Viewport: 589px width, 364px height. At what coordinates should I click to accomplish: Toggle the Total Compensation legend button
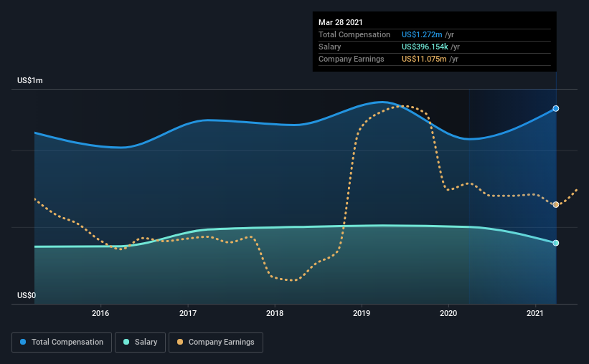coord(62,343)
